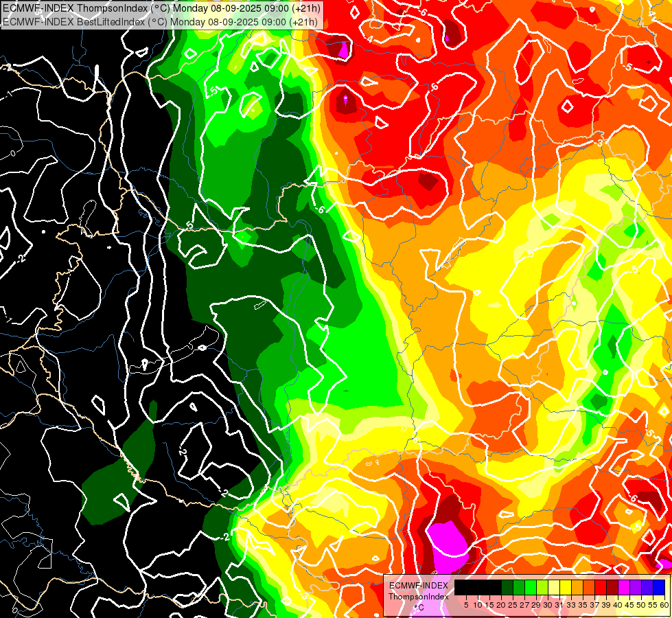The width and height of the screenshot is (672, 618).
Task: Select the medium green 25–27 legend swatch
Action: click(518, 587)
